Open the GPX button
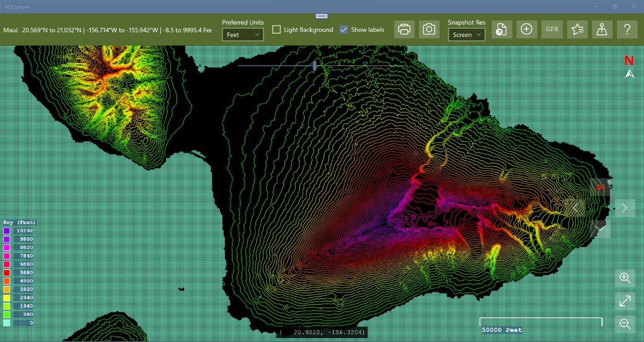The image size is (644, 342). click(552, 29)
